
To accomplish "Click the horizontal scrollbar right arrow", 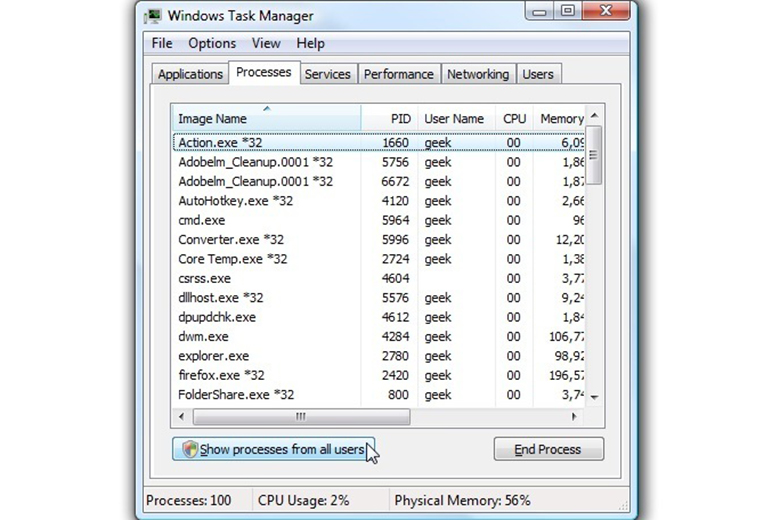I will tap(575, 416).
